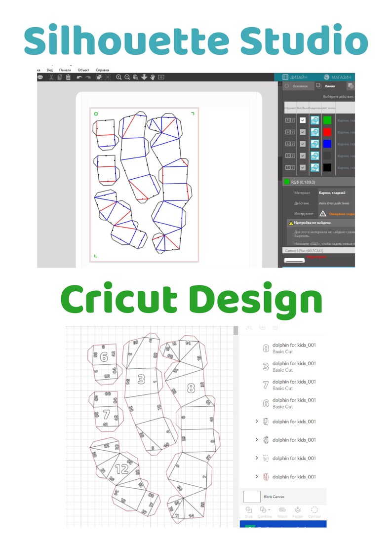392x545 pixels.
Task: Open the Справка menu
Action: pyautogui.click(x=102, y=70)
